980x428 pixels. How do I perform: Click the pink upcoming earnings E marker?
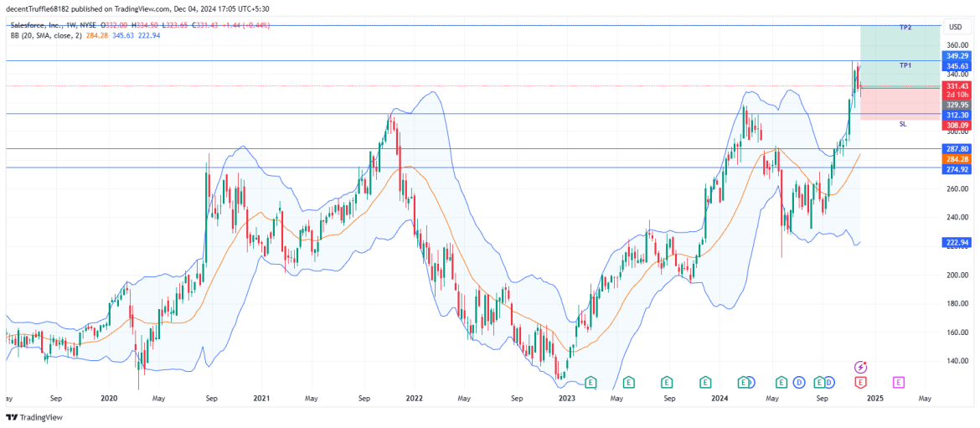pyautogui.click(x=898, y=383)
